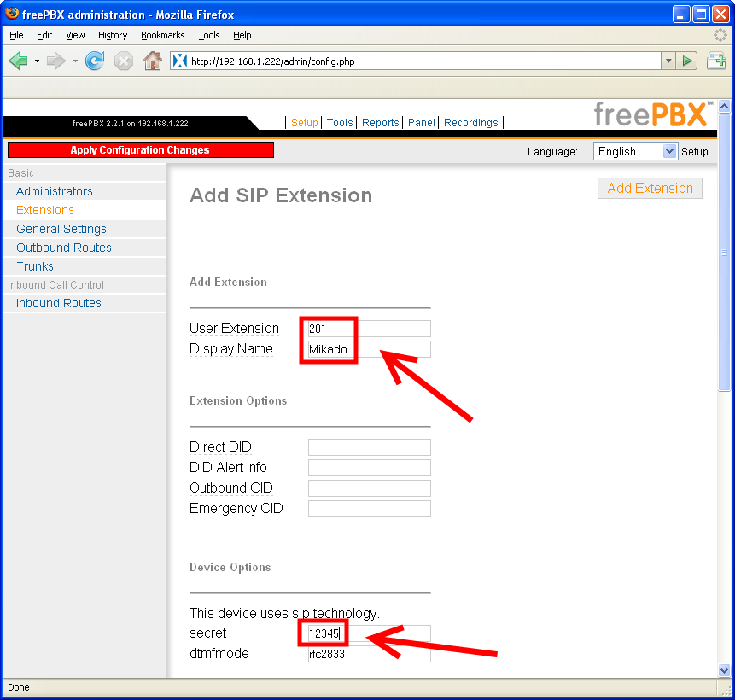Reload the current page
This screenshot has width=735, height=700.
(95, 61)
